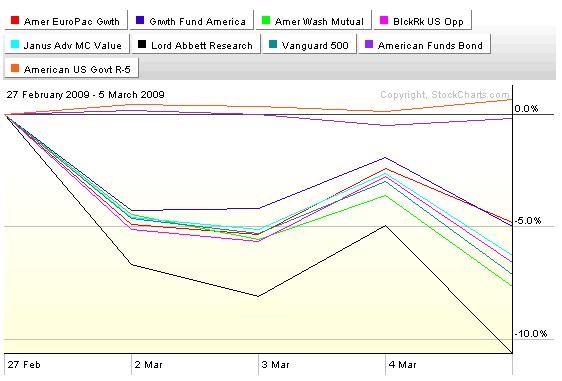562x381 pixels.
Task: Click the magenta swatch for BlckRk US Opp
Action: point(384,20)
